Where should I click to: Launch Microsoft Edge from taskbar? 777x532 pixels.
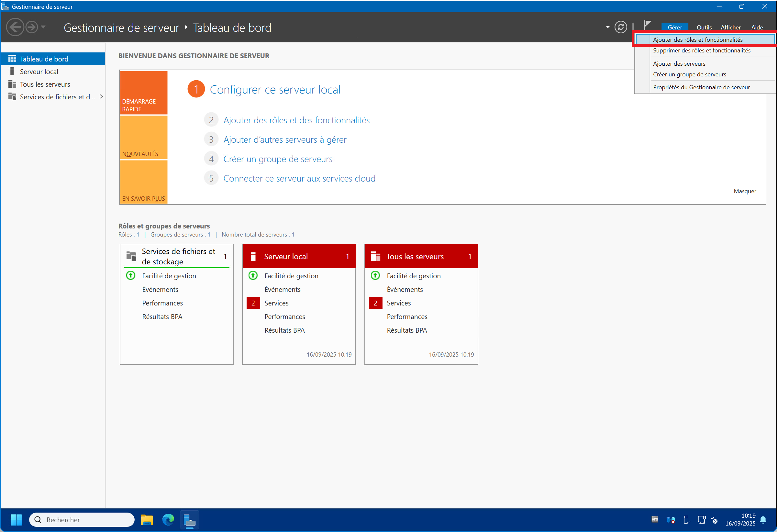[168, 520]
